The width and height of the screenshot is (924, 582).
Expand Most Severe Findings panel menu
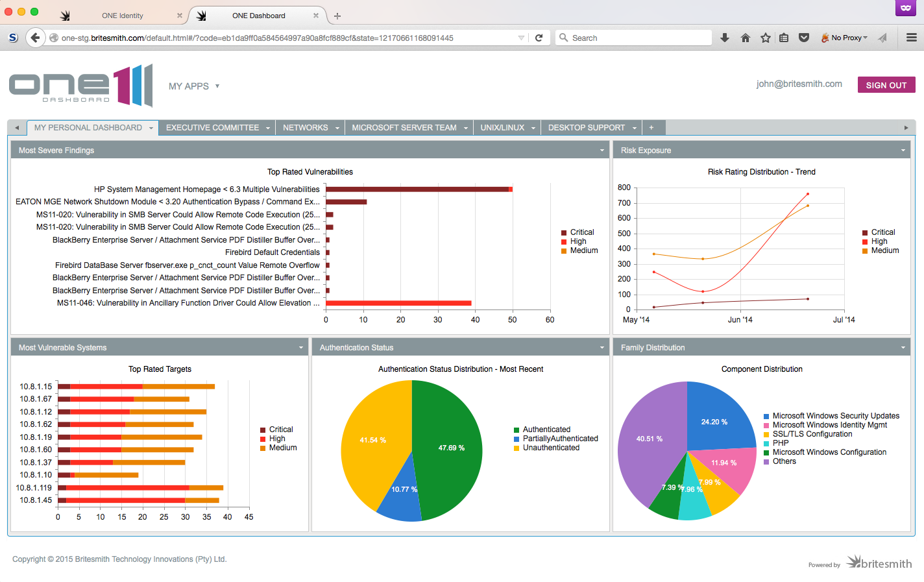(602, 151)
